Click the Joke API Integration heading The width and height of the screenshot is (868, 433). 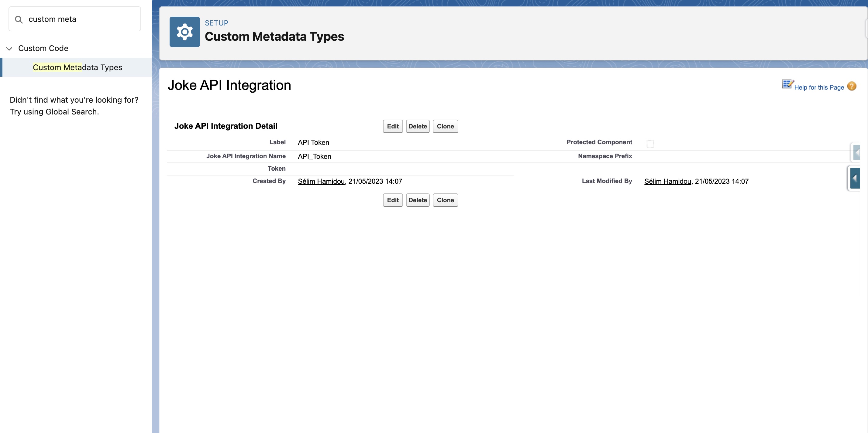229,85
